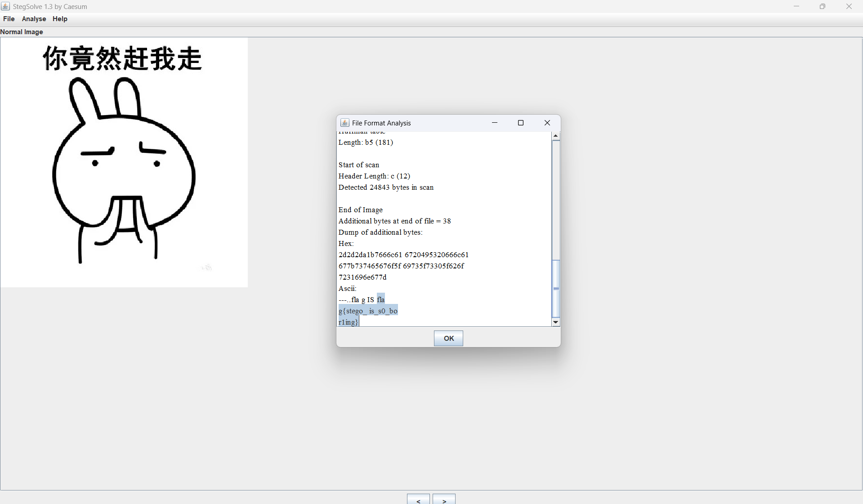Click the 'Start of scan' line
The image size is (863, 504).
(359, 165)
